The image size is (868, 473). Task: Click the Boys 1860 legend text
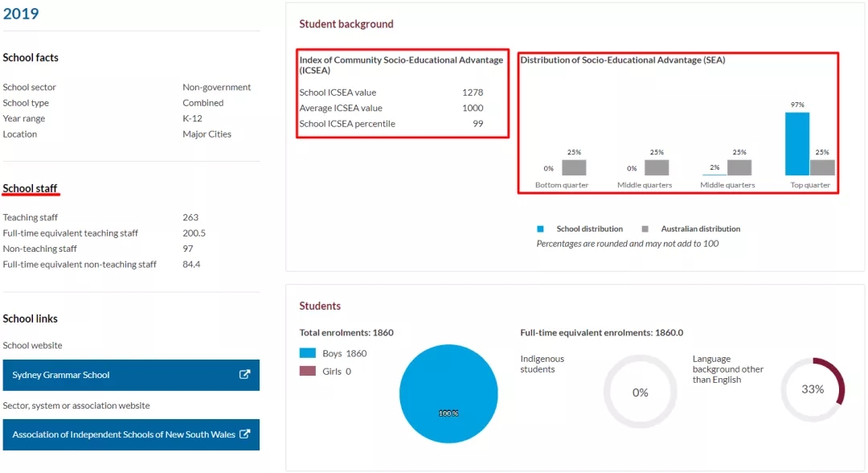pos(345,353)
